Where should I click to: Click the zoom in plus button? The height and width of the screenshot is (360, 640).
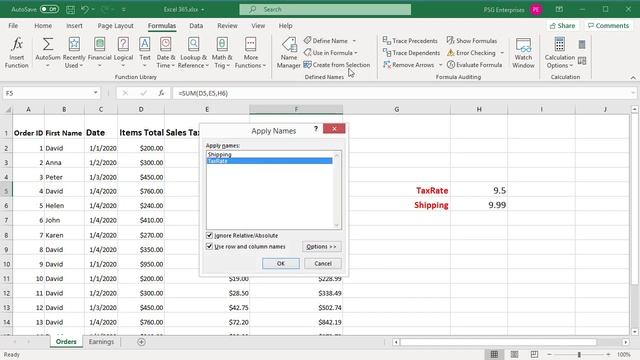point(608,354)
